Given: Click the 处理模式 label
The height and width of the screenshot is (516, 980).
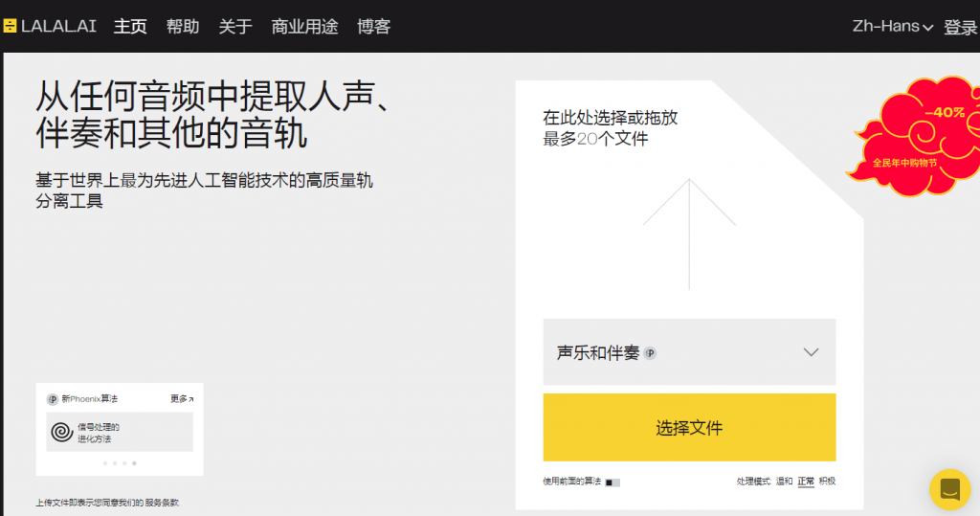Looking at the screenshot, I should point(753,481).
